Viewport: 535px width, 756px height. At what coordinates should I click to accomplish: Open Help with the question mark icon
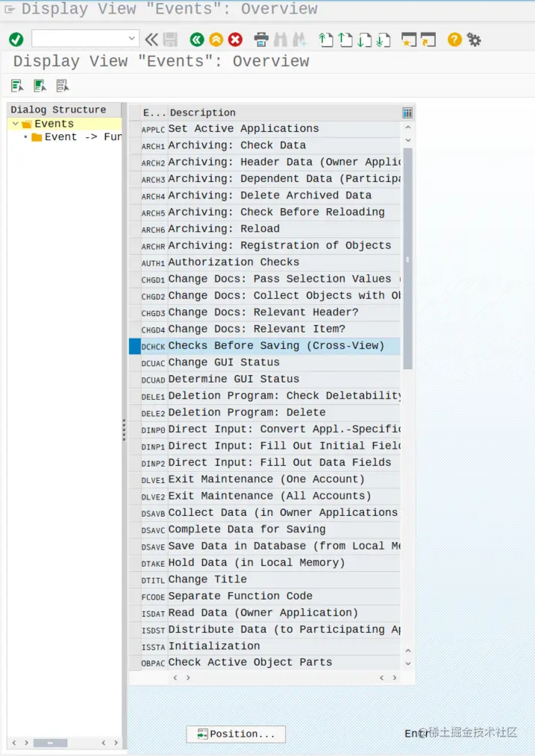(454, 40)
